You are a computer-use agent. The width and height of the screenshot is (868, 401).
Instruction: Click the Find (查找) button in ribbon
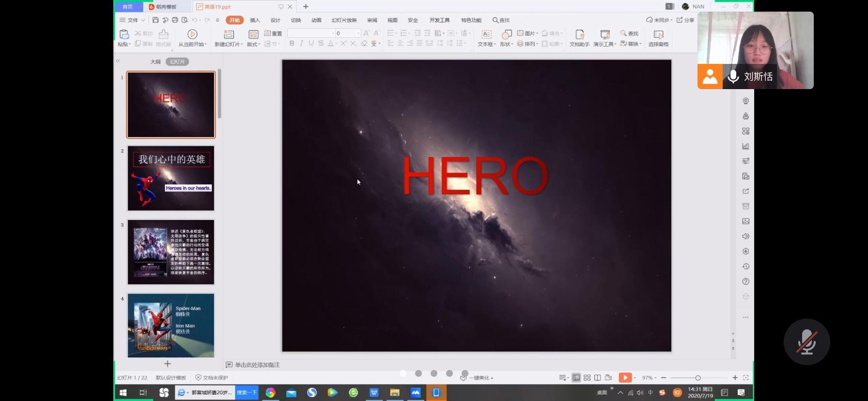(x=629, y=33)
